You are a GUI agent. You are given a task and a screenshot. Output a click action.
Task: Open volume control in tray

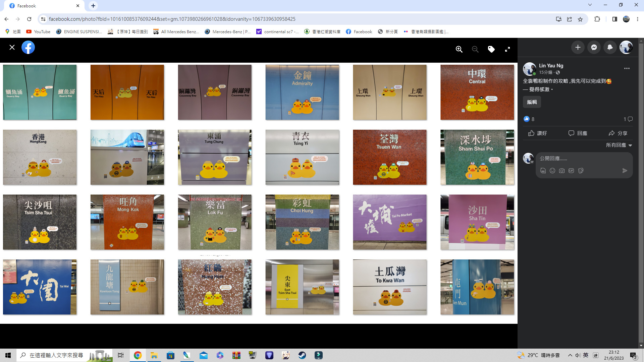point(578,355)
